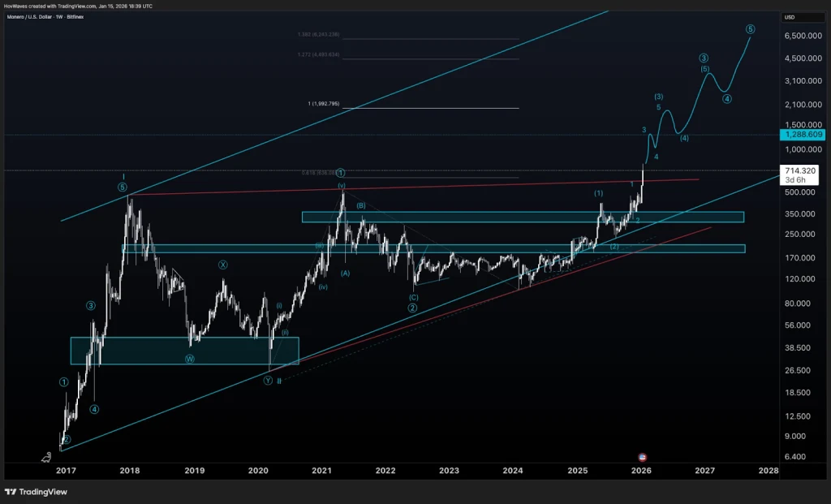The image size is (831, 504).
Task: Click the 500.000 price axis value
Action: pos(800,192)
